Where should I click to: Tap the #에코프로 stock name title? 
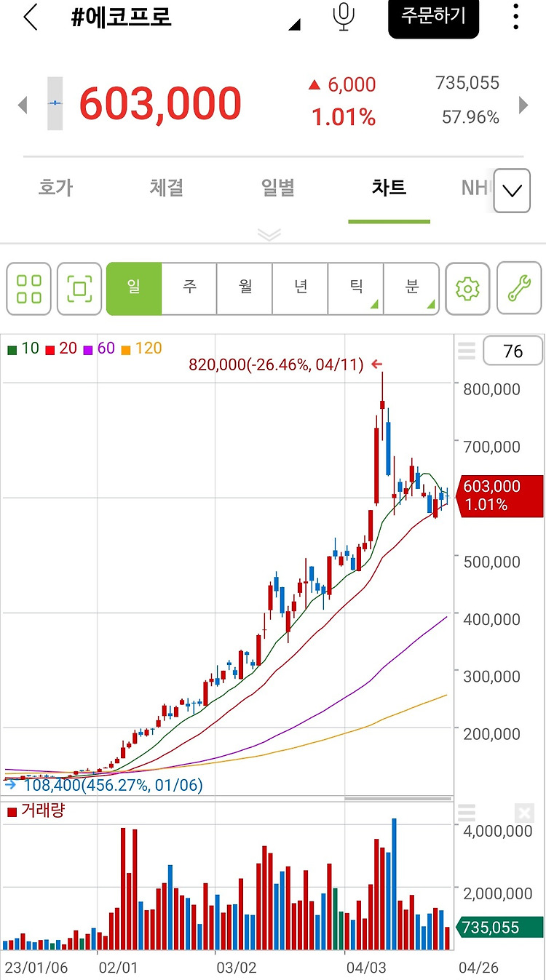tap(121, 17)
